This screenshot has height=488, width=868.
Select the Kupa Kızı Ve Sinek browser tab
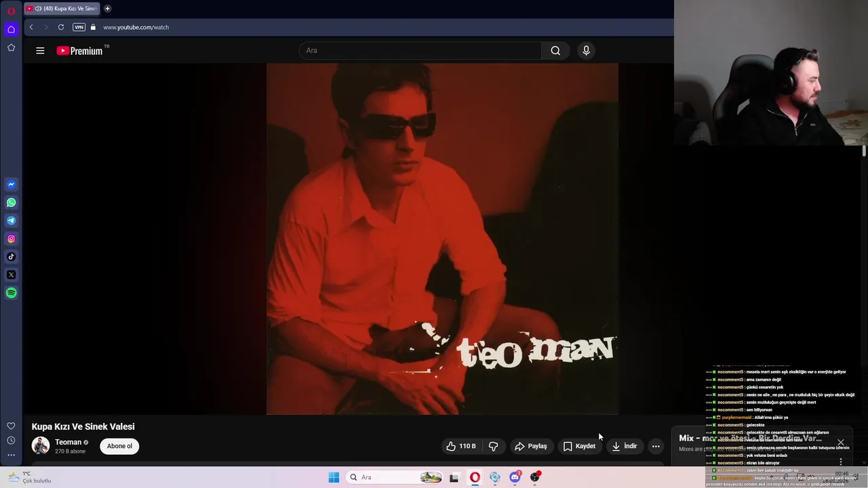(62, 9)
